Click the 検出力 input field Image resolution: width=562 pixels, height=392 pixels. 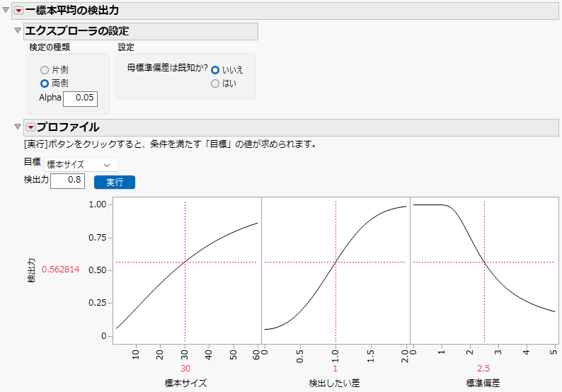[68, 181]
